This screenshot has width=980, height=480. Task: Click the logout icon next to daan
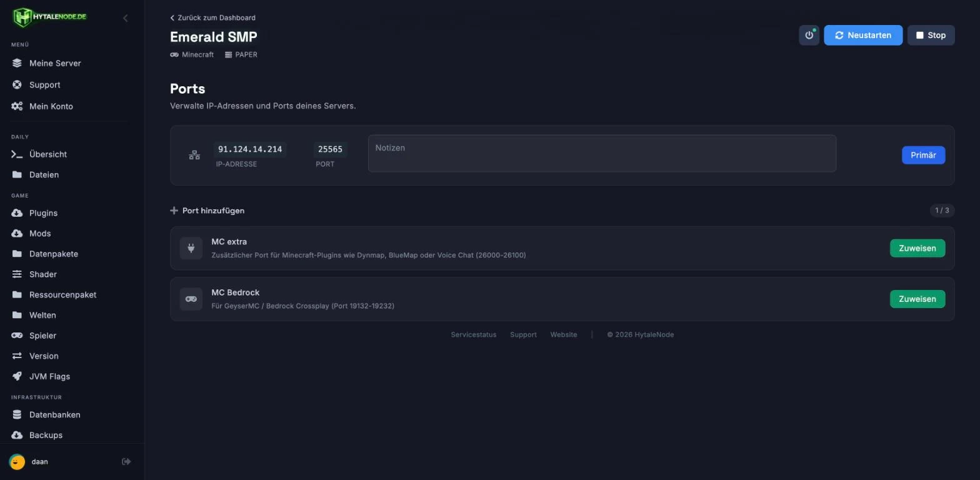pos(126,461)
